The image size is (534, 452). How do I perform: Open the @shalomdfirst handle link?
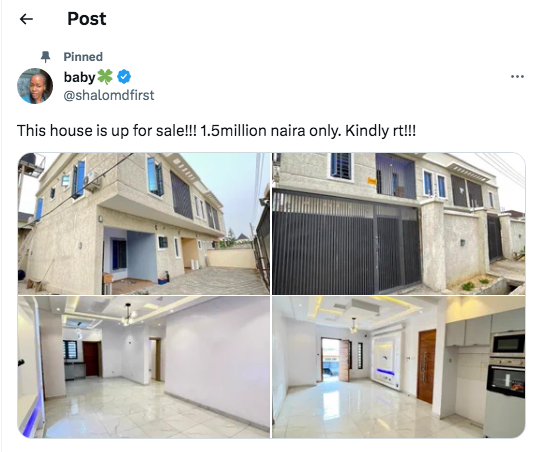109,95
